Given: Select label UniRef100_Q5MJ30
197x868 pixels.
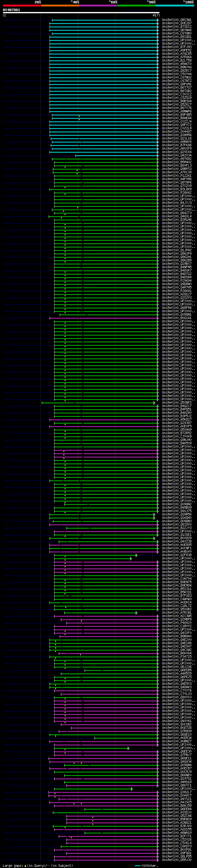Looking at the screenshot, I should pos(177,860).
